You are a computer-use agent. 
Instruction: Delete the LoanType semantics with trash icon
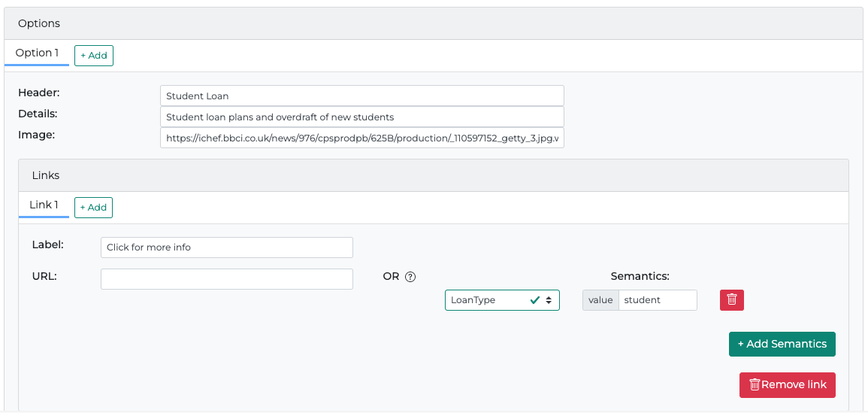pyautogui.click(x=732, y=300)
